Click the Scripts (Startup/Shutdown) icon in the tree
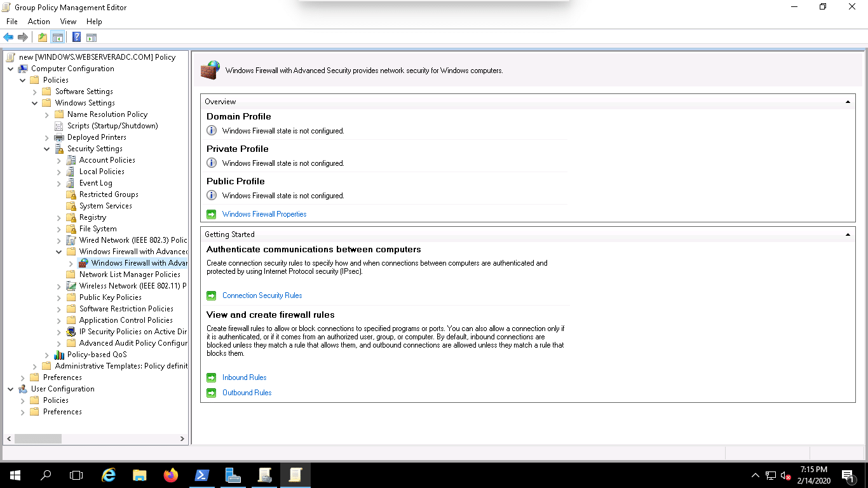The width and height of the screenshot is (868, 488). click(x=59, y=126)
